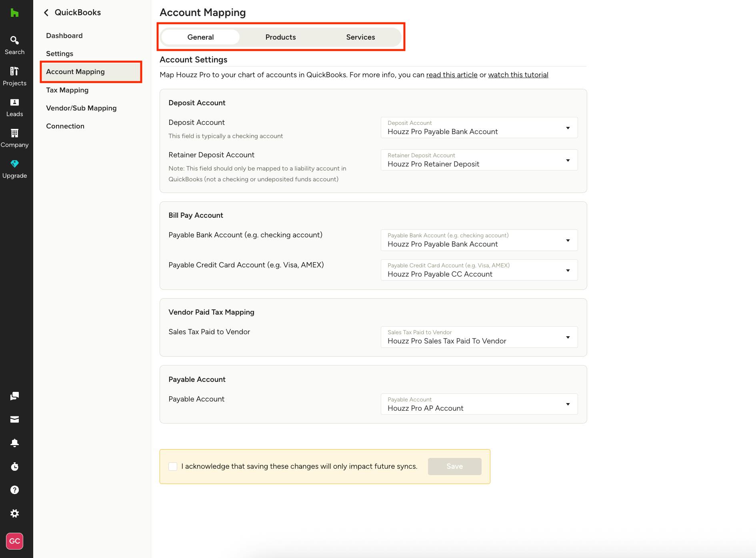Expand the Sales Tax Paid to Vendor dropdown

pos(479,337)
